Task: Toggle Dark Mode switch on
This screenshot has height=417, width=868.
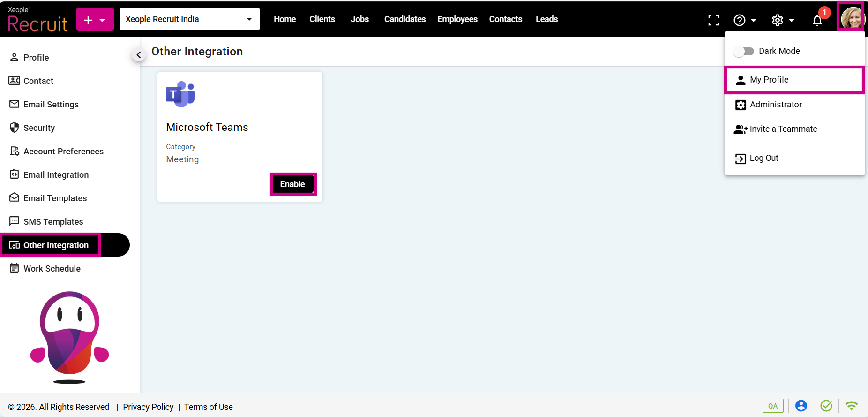Action: [x=743, y=51]
